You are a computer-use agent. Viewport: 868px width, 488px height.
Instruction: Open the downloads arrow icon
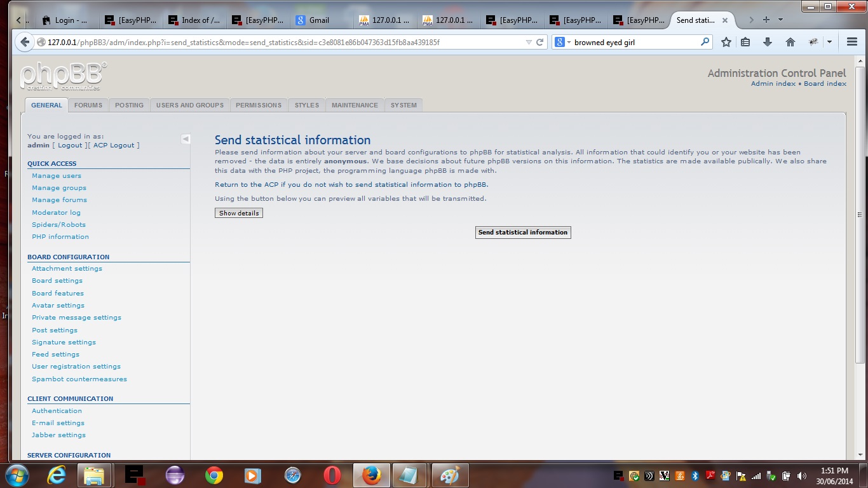click(x=768, y=43)
